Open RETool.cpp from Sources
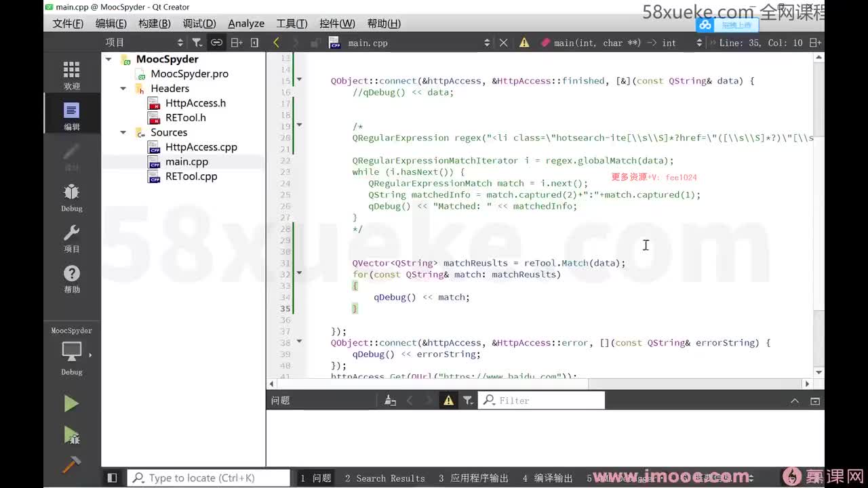Screen dimensions: 868x488 point(191,176)
